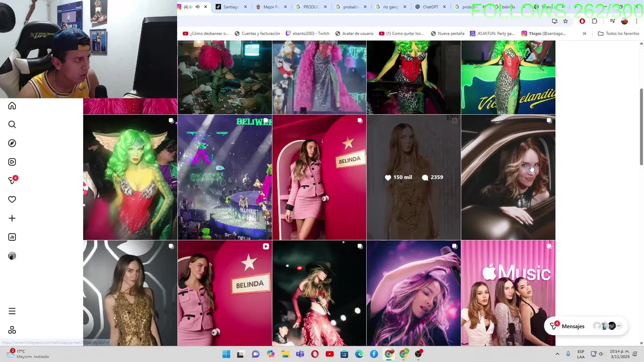Screen dimensions: 644x362
Task: Click the Create plus icon
Action: 12,218
